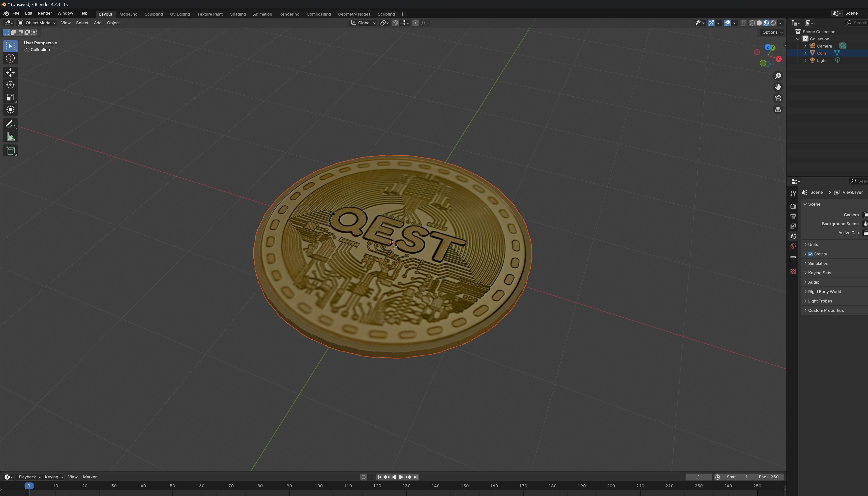Select the Add Cube tool
Screen dimensions: 868x496
click(10, 151)
